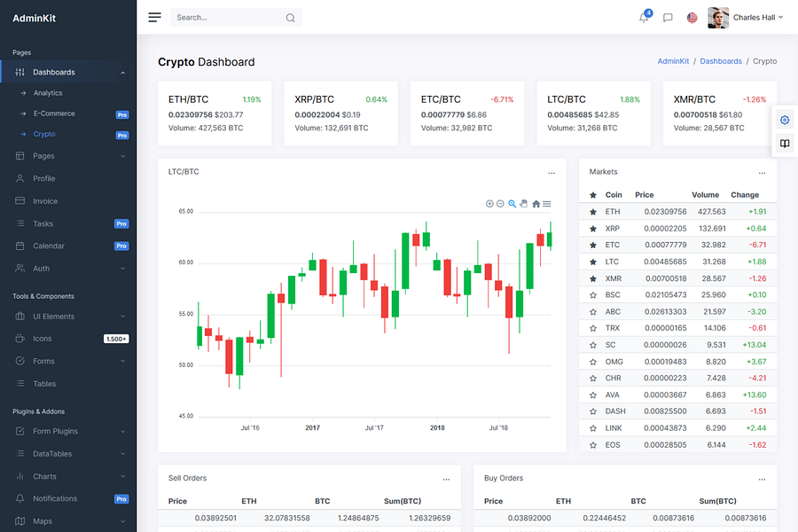798x532 pixels.
Task: Open Tasks sidebar item
Action: (68, 223)
